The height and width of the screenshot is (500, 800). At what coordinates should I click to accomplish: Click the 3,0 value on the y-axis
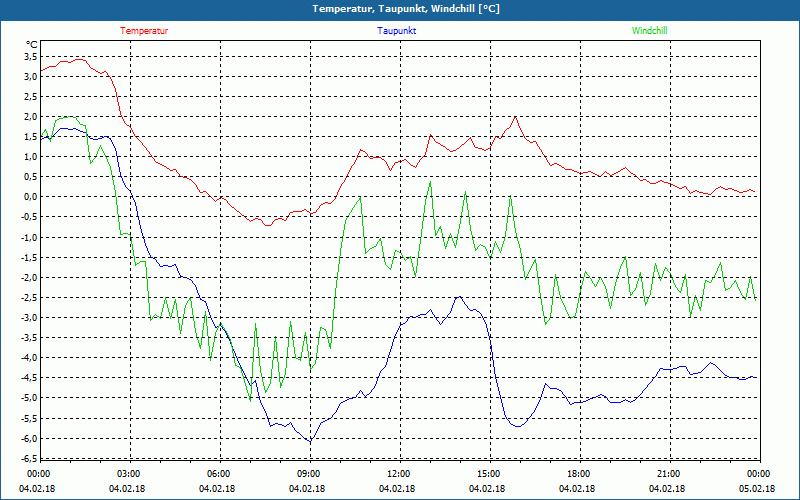pyautogui.click(x=31, y=77)
